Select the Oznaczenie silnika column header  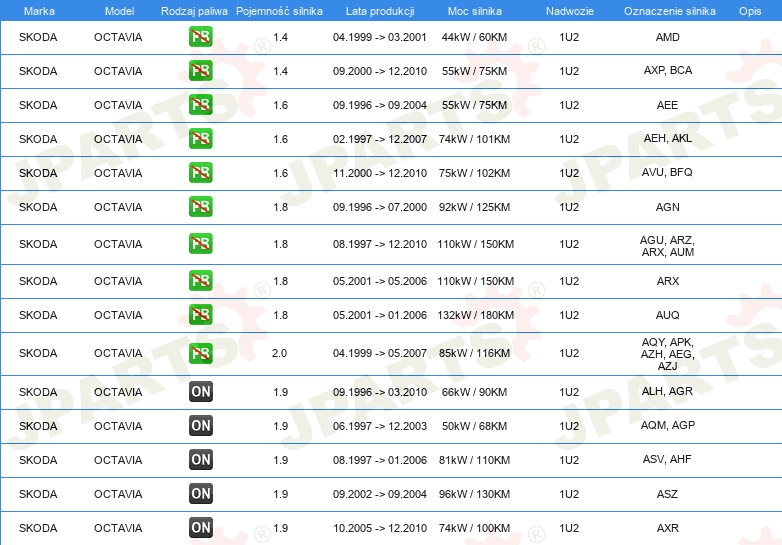tap(669, 11)
